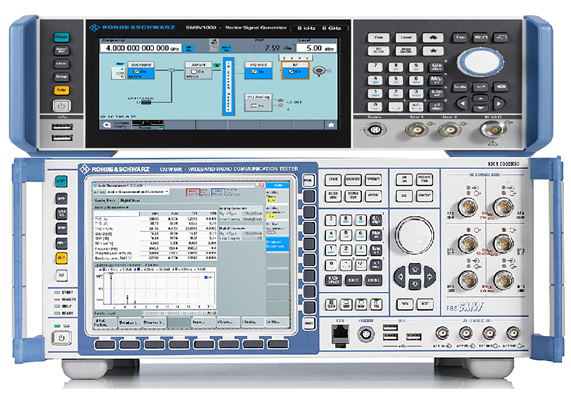Click the 4.000 GHz frequency input field
Image resolution: width=571 pixels, height=400 pixels.
click(141, 48)
